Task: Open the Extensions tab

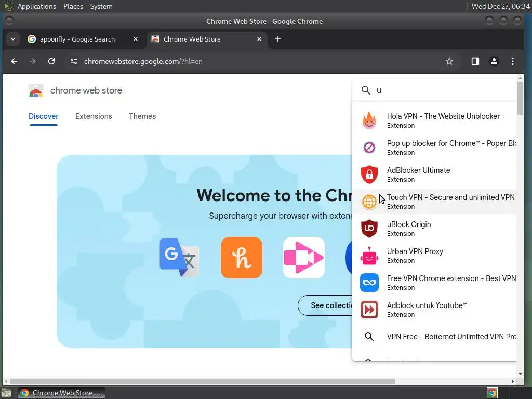Action: pyautogui.click(x=94, y=116)
